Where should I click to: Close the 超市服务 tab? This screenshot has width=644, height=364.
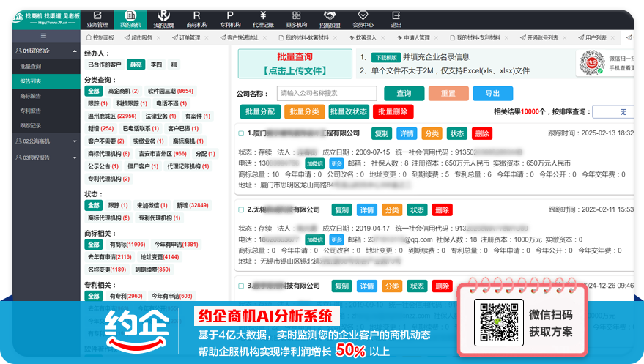pyautogui.click(x=160, y=38)
